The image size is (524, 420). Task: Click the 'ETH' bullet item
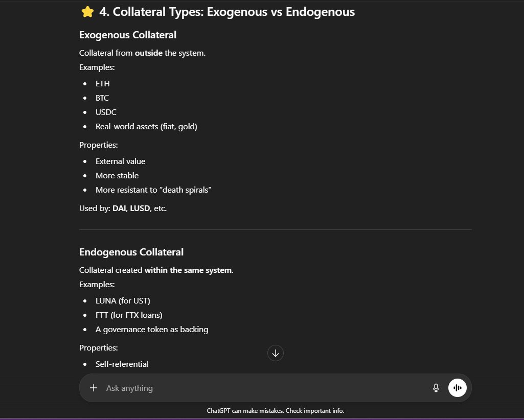pyautogui.click(x=103, y=83)
